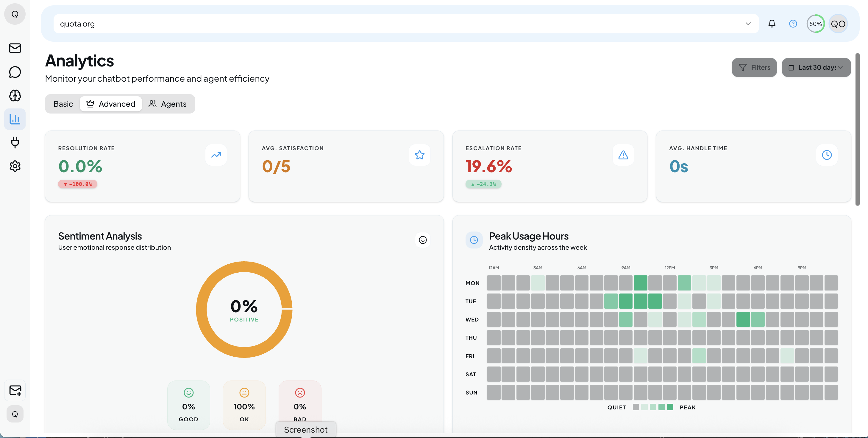Open the Integrations plug icon
Image resolution: width=868 pixels, height=438 pixels.
[x=15, y=142]
